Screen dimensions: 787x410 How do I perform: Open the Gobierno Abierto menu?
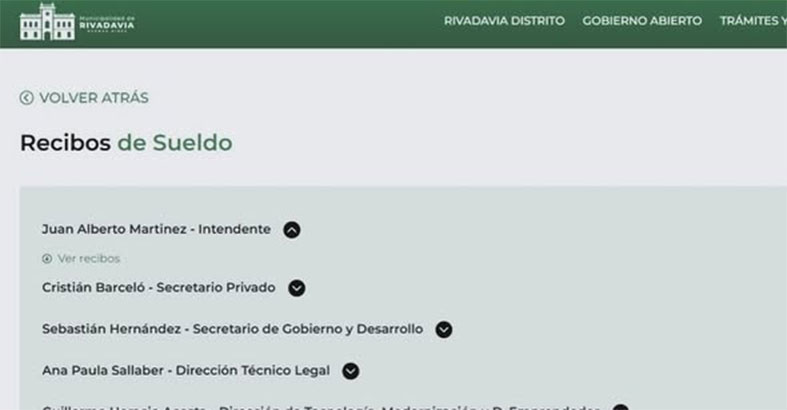(642, 21)
